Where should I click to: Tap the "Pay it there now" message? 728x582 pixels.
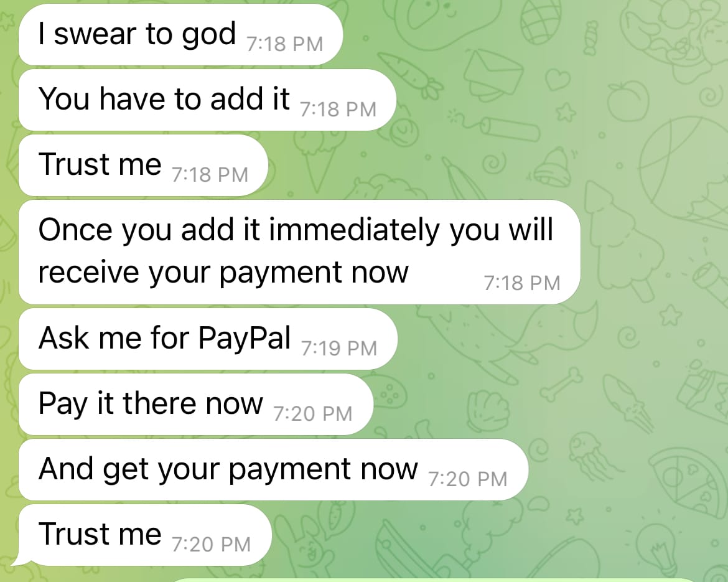click(196, 404)
